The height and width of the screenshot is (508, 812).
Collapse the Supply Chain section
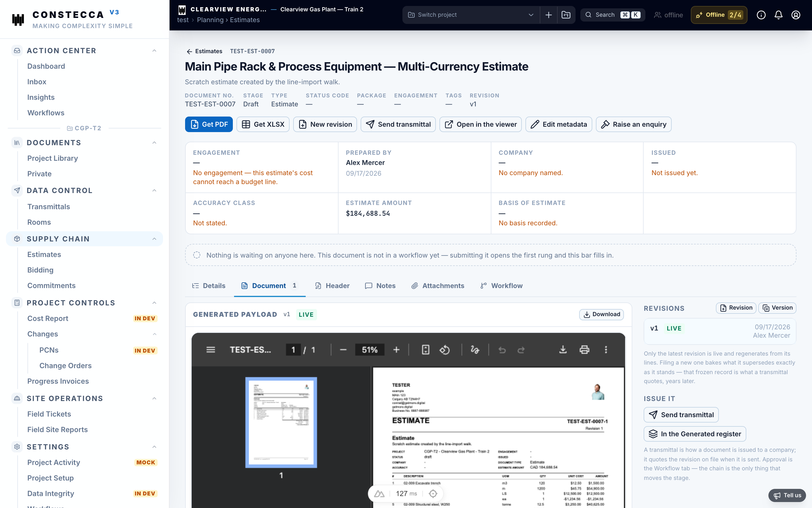[x=154, y=239]
